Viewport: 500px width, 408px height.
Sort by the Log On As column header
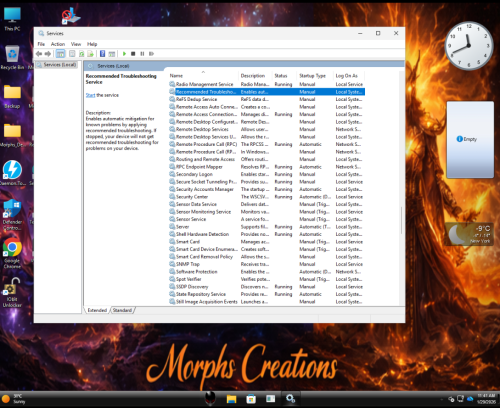point(349,76)
